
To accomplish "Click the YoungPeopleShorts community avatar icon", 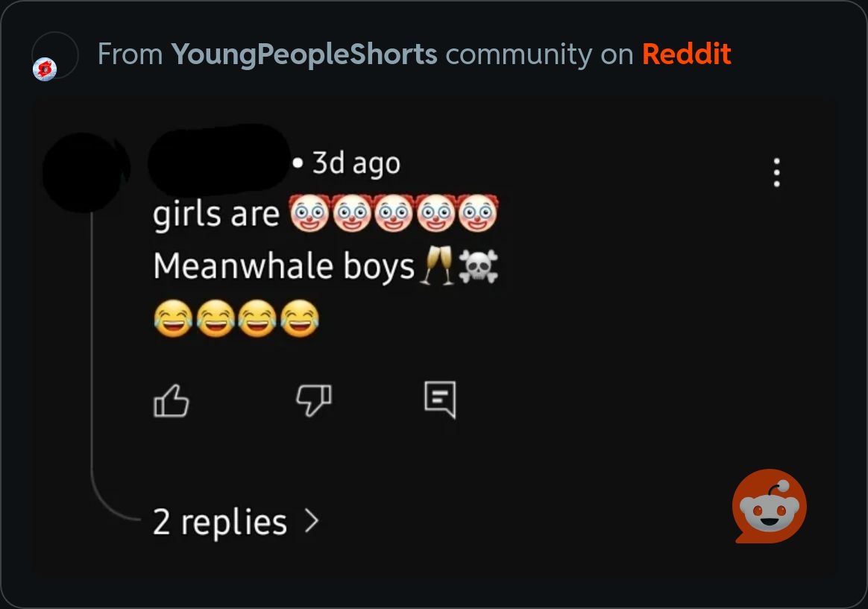I will click(45, 69).
